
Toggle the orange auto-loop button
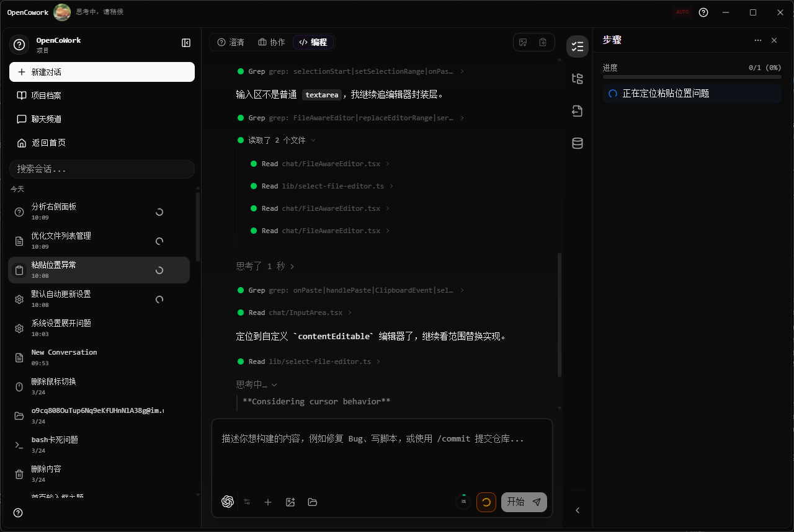(x=486, y=502)
